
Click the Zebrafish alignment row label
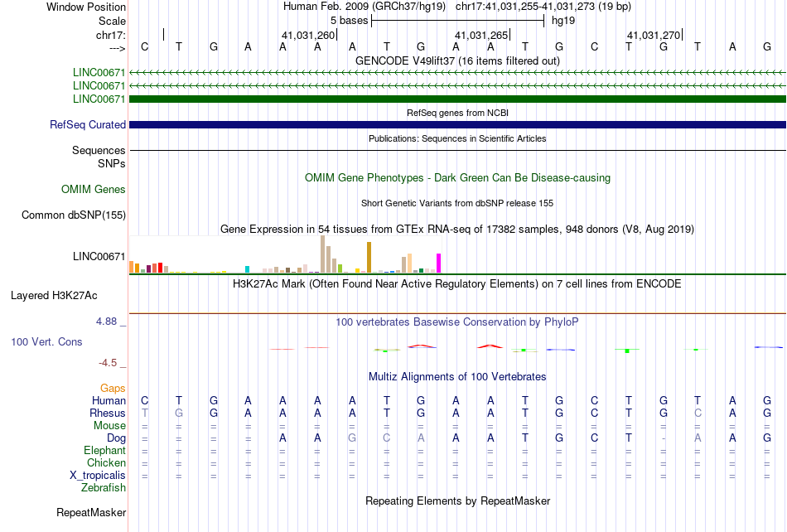[104, 488]
